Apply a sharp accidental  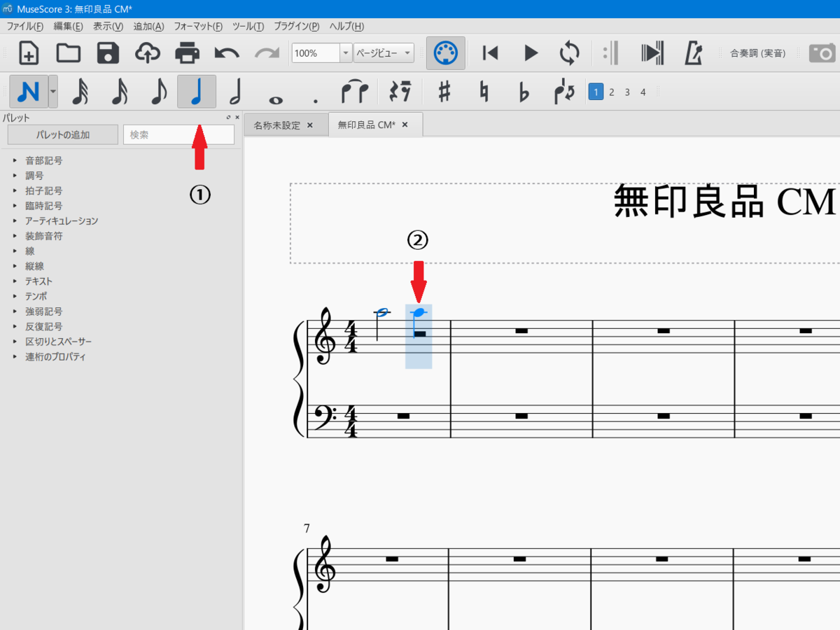click(x=444, y=92)
